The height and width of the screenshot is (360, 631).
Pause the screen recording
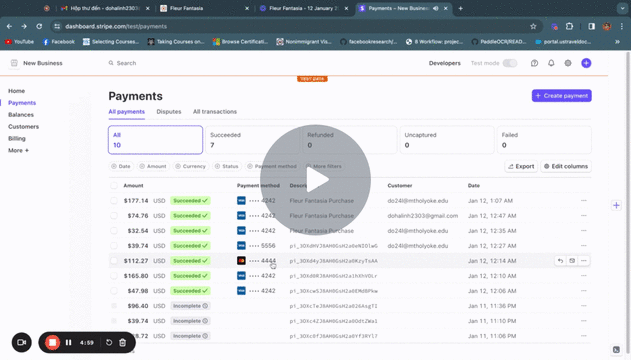pos(68,342)
